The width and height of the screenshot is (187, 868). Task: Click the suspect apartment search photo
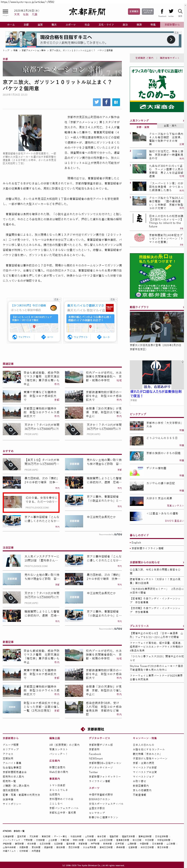pos(30,133)
